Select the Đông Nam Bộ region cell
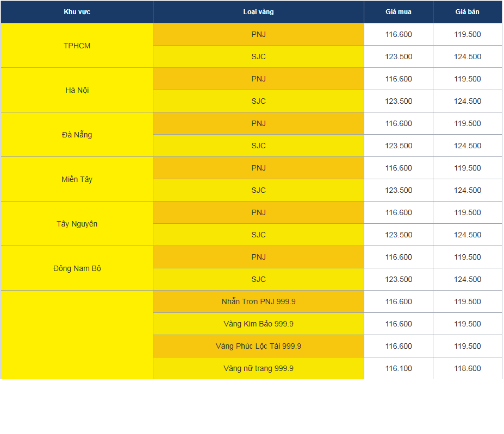 pyautogui.click(x=77, y=268)
